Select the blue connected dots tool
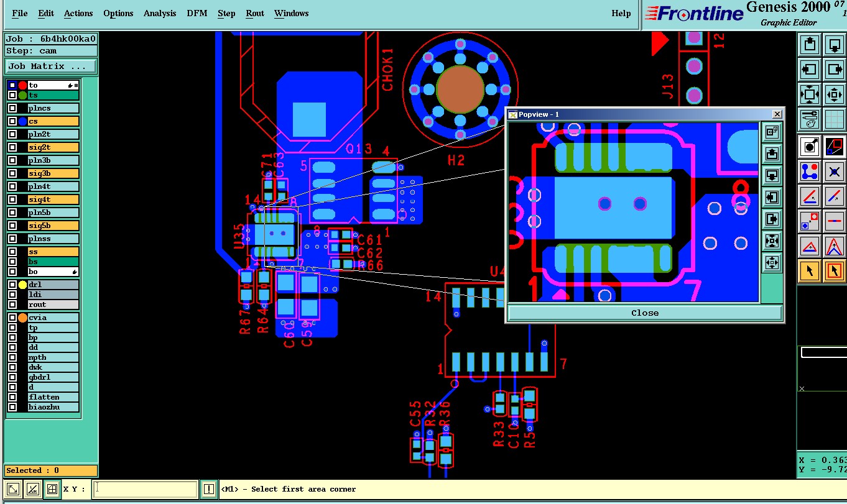 click(810, 171)
